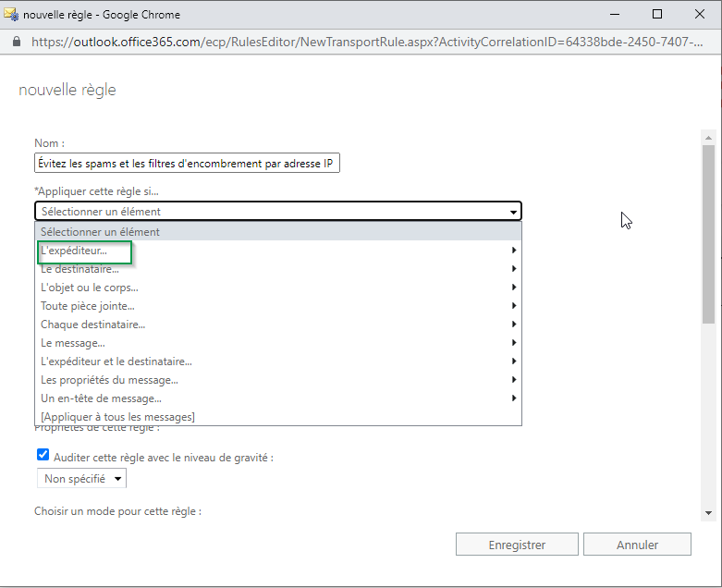The width and height of the screenshot is (722, 588).
Task: Open the "Non spécifié" severity dropdown
Action: [80, 479]
